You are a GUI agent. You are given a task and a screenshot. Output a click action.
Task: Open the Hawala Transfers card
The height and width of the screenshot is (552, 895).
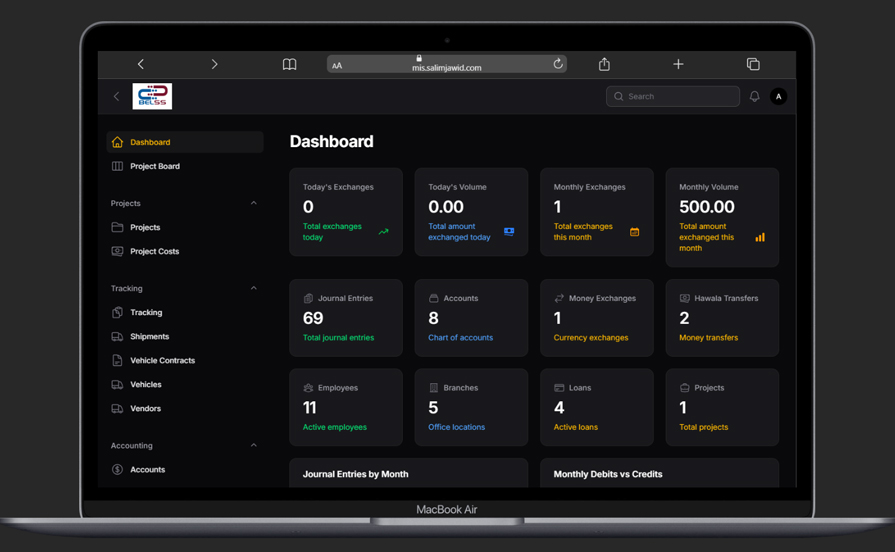(721, 318)
